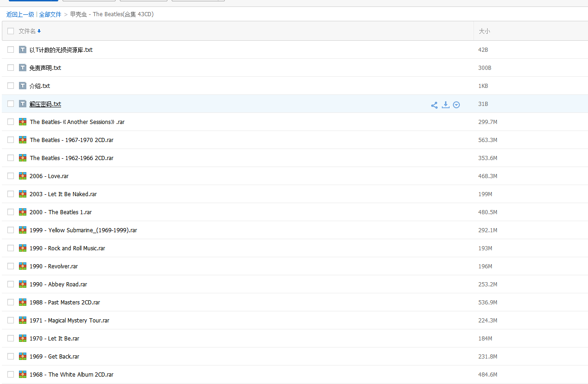Open file 以T计数的无损资源库.txt

coord(61,50)
